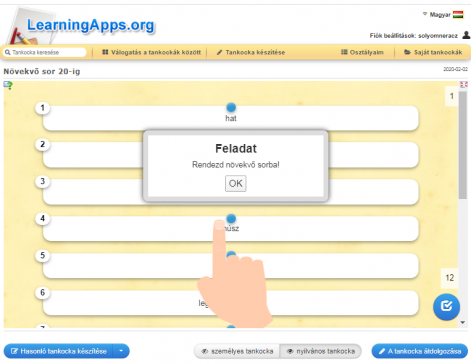Open the account settings user icon
471x364 pixels.
click(x=466, y=35)
